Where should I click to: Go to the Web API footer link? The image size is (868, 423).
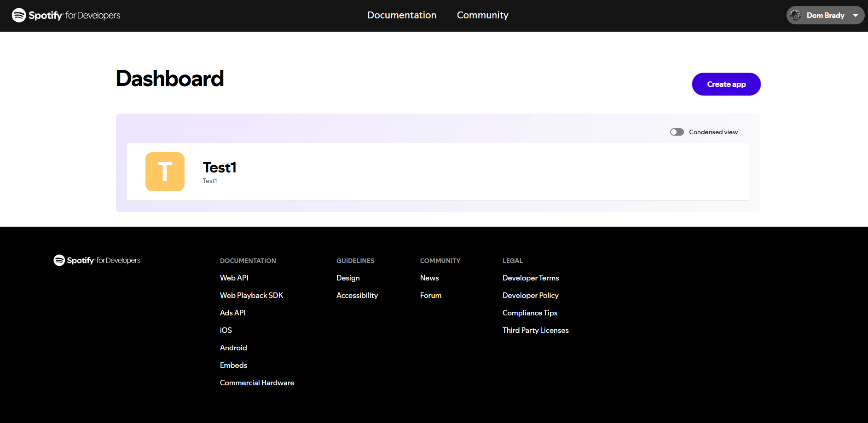point(234,278)
